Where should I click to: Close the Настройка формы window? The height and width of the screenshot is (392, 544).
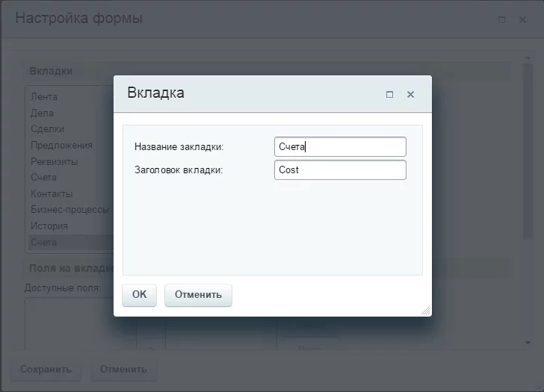tap(523, 20)
